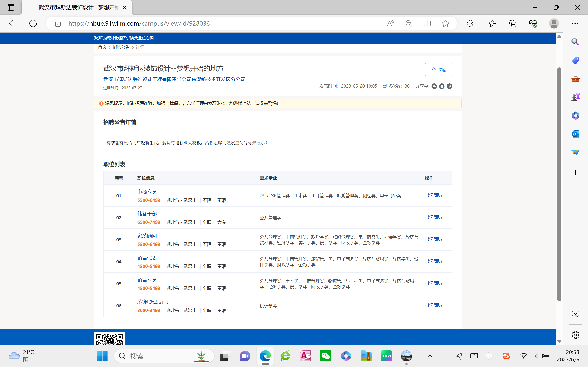Viewport: 588px width, 367px height.
Task: Open the tab actions menu button
Action: [11, 7]
